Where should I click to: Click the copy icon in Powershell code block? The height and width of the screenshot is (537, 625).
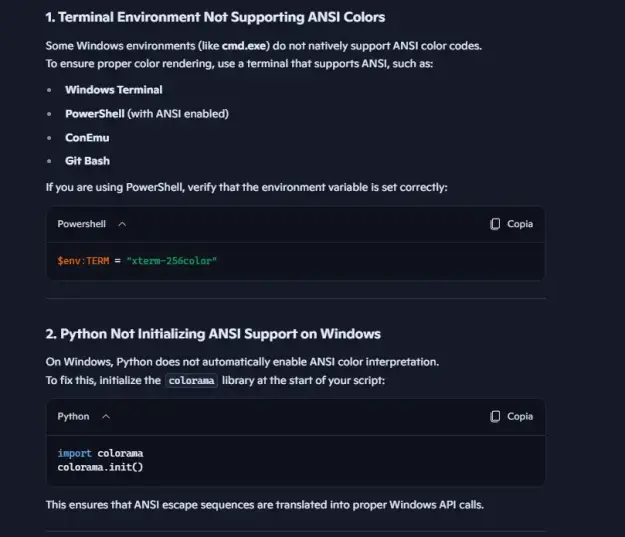tap(495, 224)
